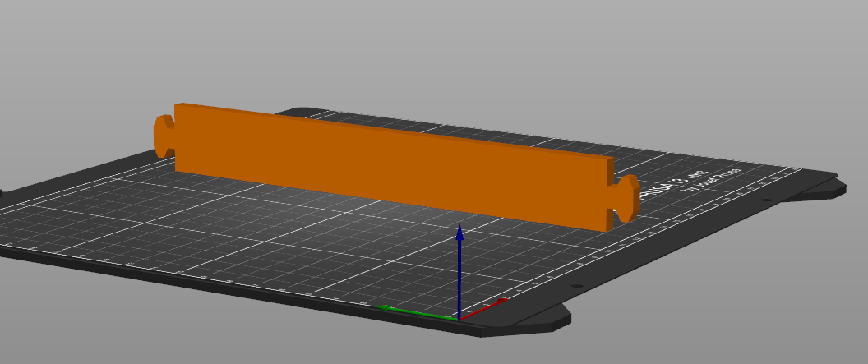Select the orange bar model on the bed

tap(395, 166)
